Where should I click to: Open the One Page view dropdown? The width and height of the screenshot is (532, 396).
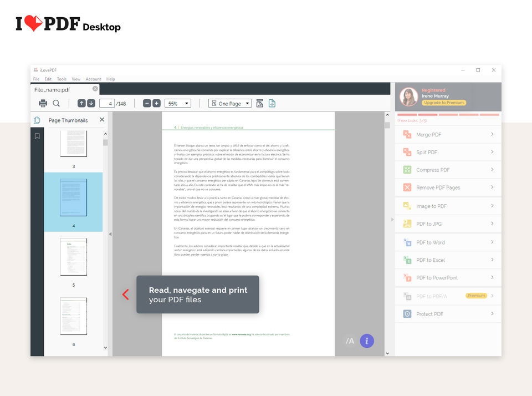(230, 104)
